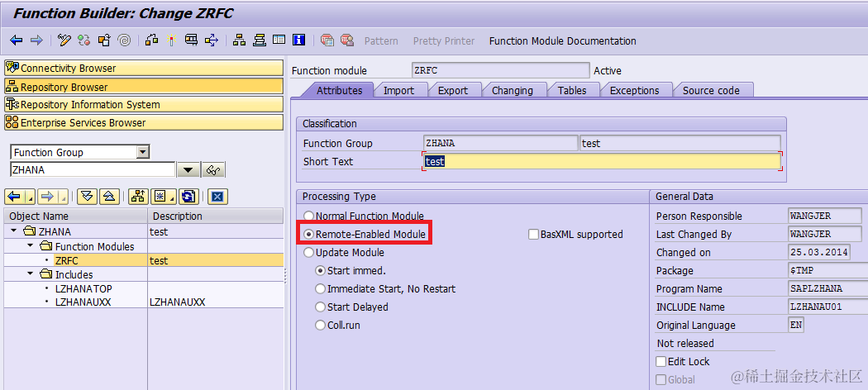Select the Update Module radio button
868x390 pixels.
pyautogui.click(x=308, y=252)
